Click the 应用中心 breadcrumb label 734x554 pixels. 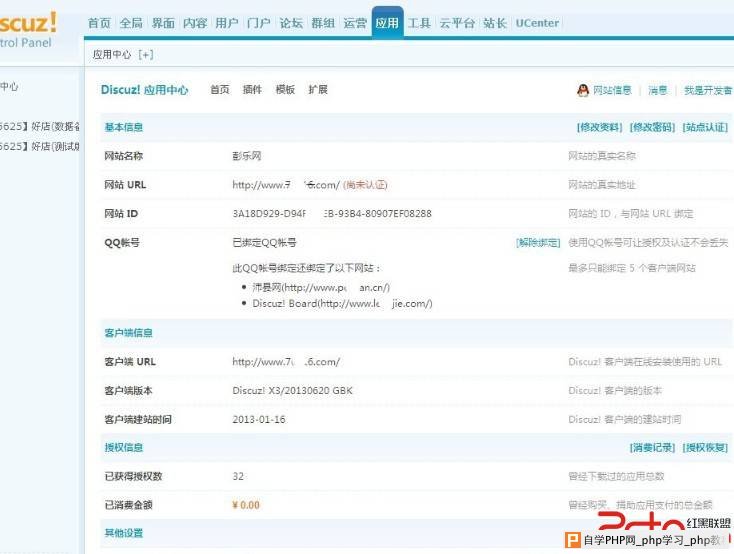[x=112, y=55]
